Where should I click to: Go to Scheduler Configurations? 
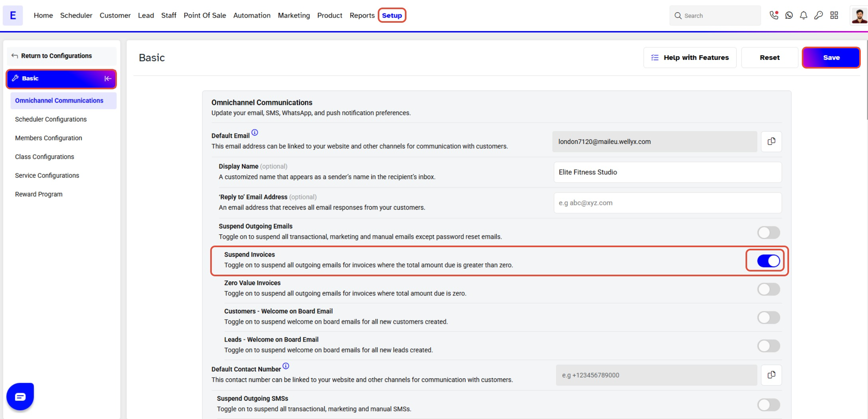pyautogui.click(x=51, y=119)
